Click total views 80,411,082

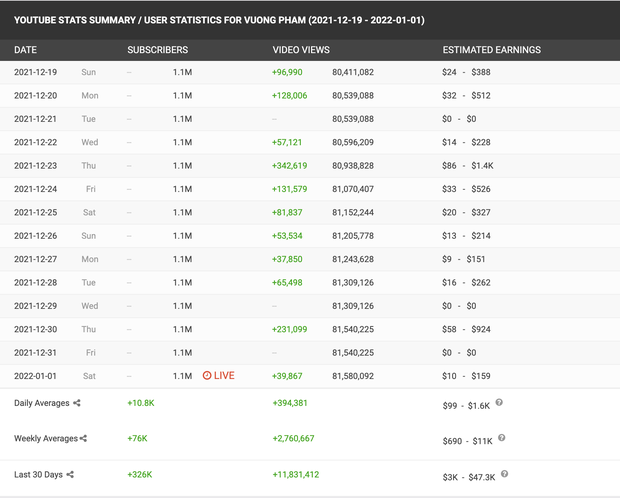point(353,72)
